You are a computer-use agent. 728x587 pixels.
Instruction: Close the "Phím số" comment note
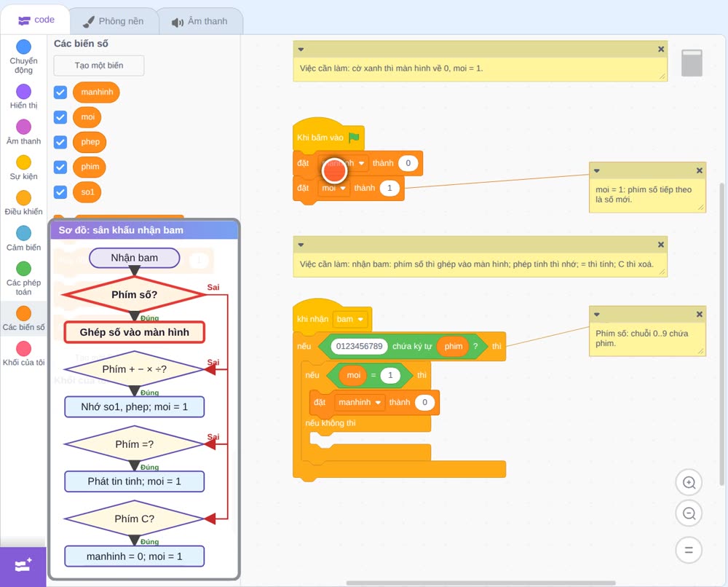[x=699, y=315]
